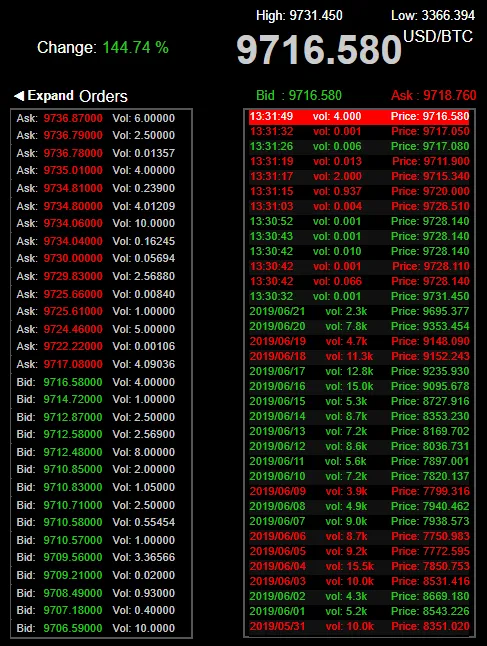This screenshot has width=487, height=646.
Task: Click the 13:30:52 trade row
Action: pos(359,221)
